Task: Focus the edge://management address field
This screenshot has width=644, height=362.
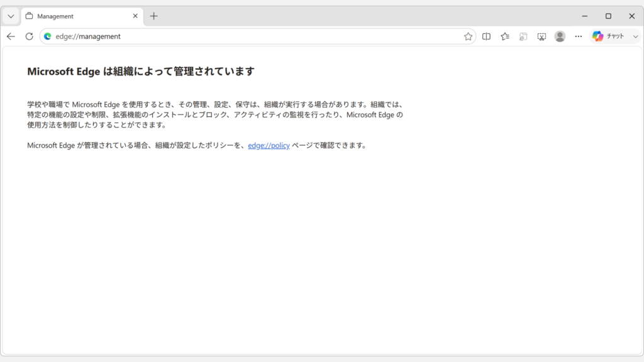Action: 257,36
